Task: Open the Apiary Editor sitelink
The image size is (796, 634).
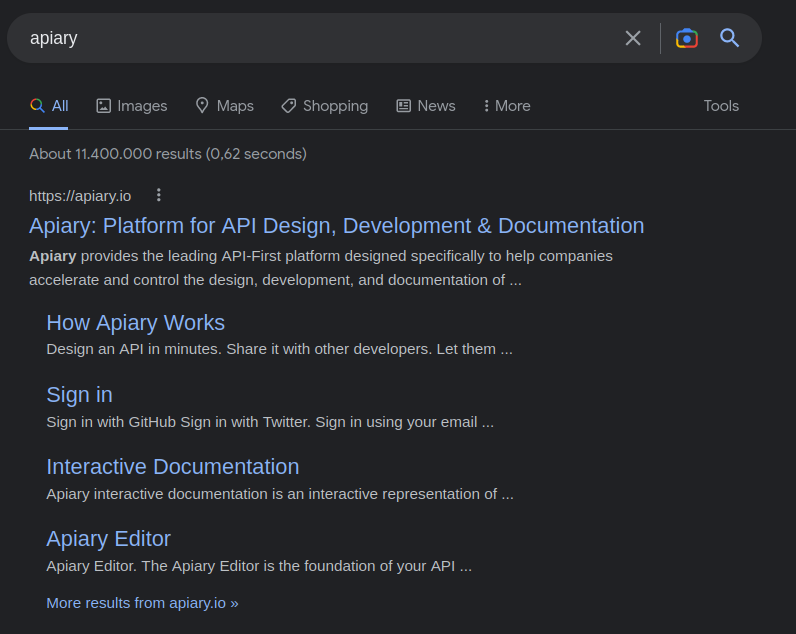Action: 108,539
